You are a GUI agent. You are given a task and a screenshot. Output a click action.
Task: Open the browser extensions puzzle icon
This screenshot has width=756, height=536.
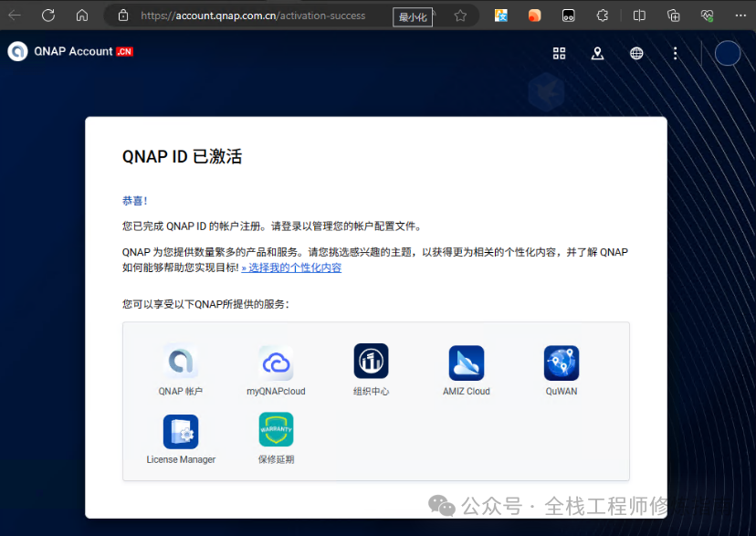(x=603, y=16)
